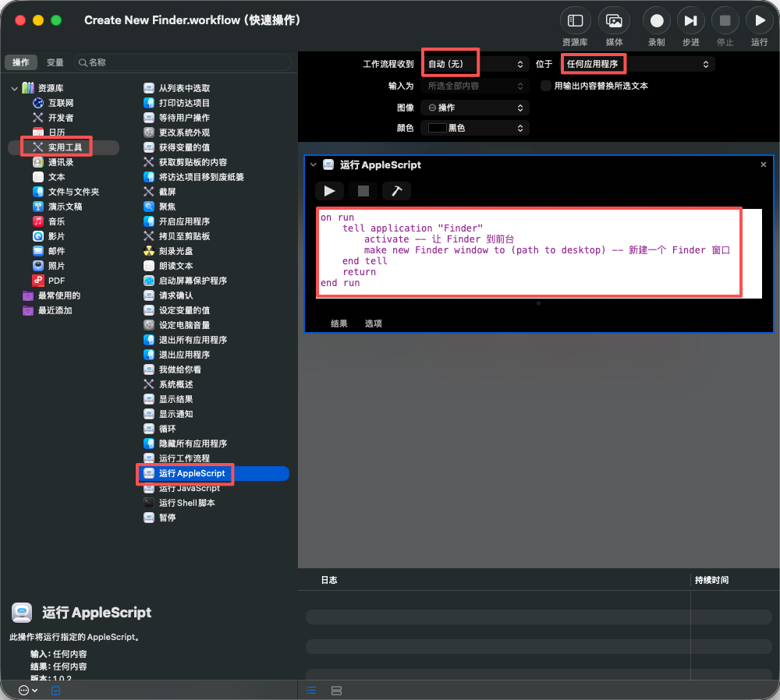Click the black color swatch
The height and width of the screenshot is (700, 780).
click(437, 129)
